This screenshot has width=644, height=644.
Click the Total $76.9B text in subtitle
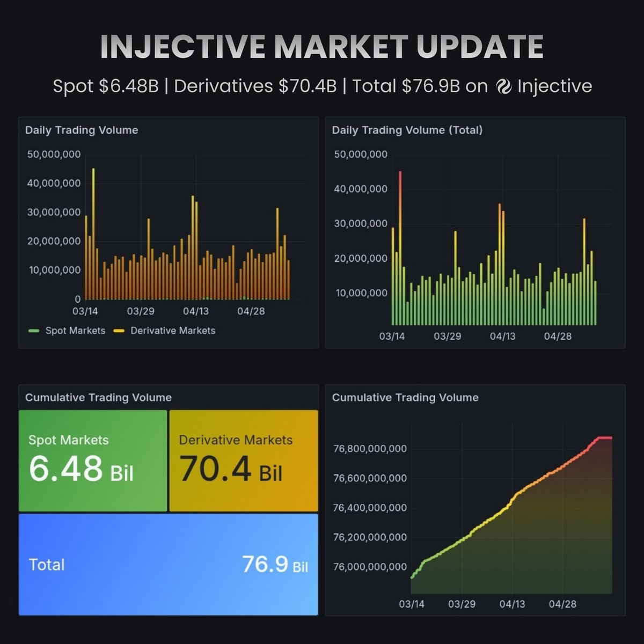(x=406, y=86)
